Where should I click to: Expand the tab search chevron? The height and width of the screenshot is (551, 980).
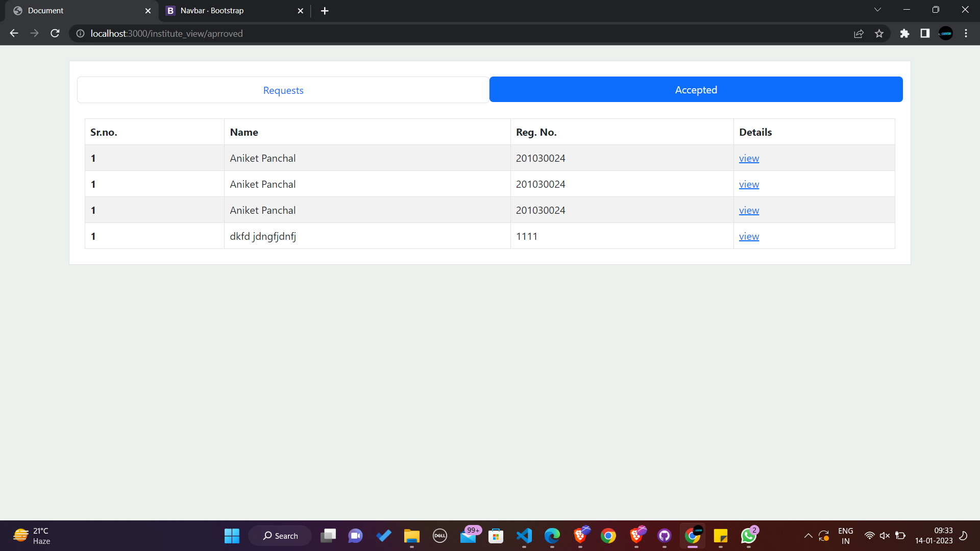click(877, 10)
